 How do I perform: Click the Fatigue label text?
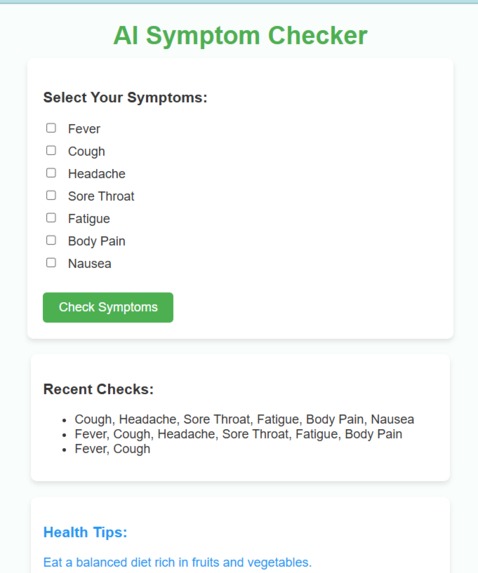click(x=89, y=219)
